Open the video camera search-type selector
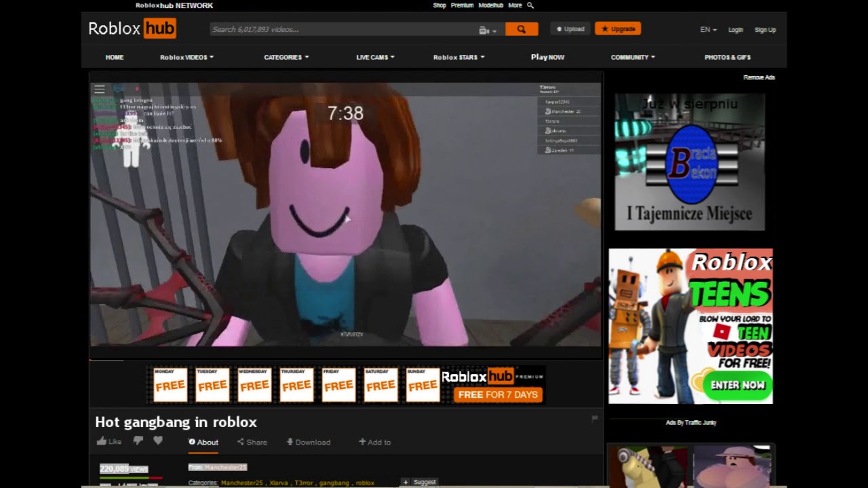Viewport: 868px width, 488px height. (x=488, y=30)
